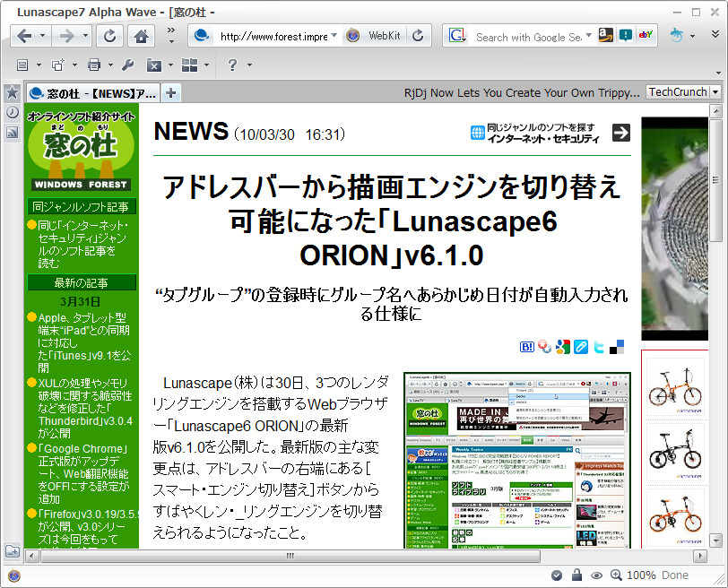Open the Forward button history dropdown arrow
The width and height of the screenshot is (728, 588).
point(85,36)
